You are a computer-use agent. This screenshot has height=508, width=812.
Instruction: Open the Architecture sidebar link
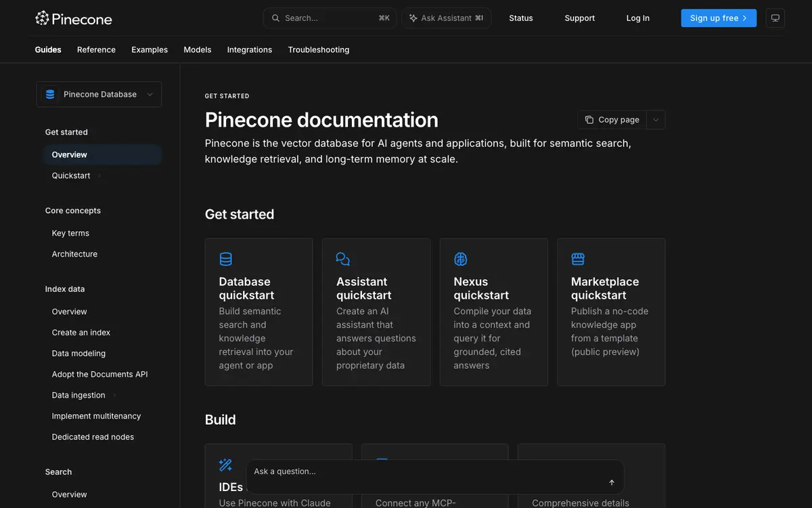coord(74,254)
